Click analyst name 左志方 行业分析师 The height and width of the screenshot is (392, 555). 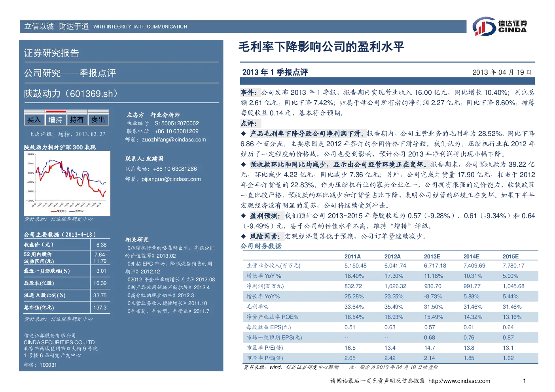point(153,115)
